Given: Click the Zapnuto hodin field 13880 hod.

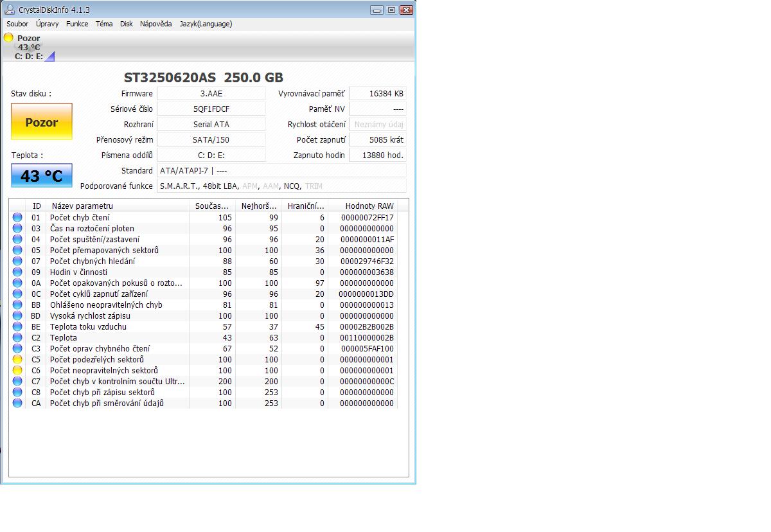Looking at the screenshot, I should (x=378, y=155).
